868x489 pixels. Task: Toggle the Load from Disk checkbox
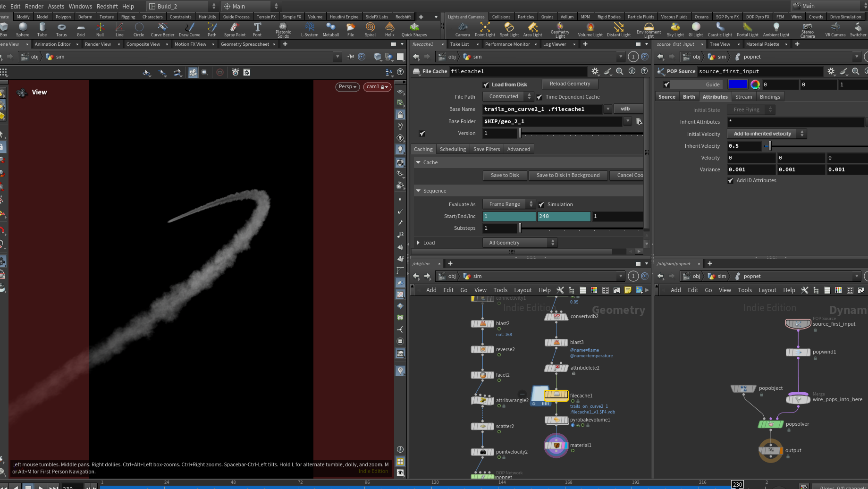(486, 85)
